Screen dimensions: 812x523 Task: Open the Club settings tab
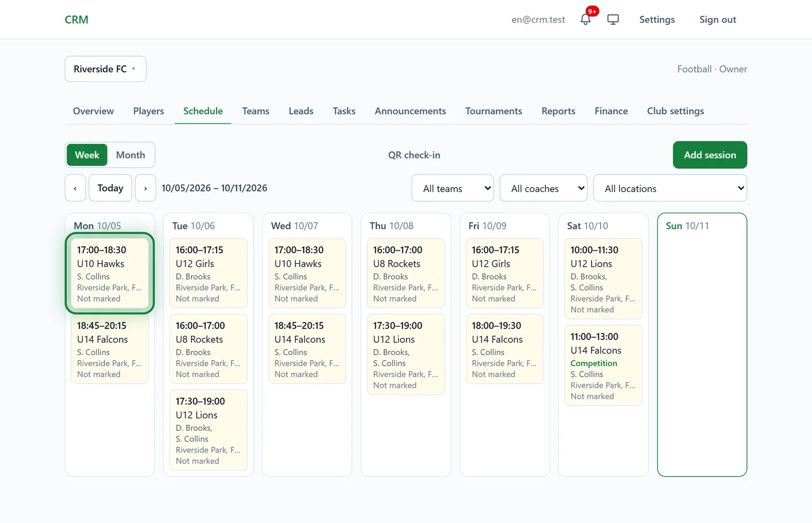coord(676,111)
